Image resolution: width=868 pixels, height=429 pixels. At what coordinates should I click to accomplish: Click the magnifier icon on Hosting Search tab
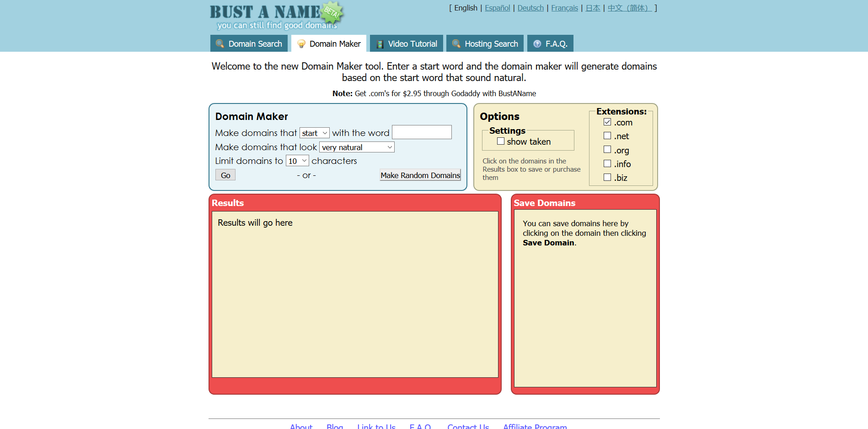[x=456, y=44]
